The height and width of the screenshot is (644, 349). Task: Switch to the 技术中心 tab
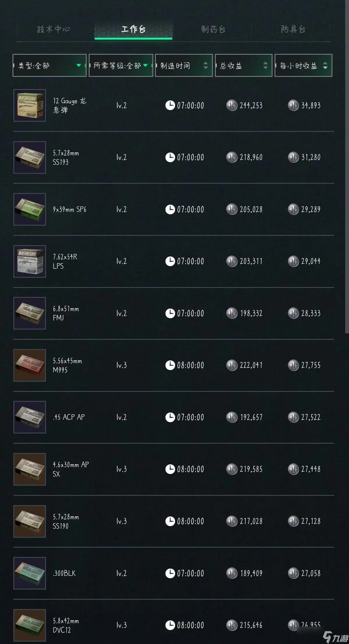[54, 29]
